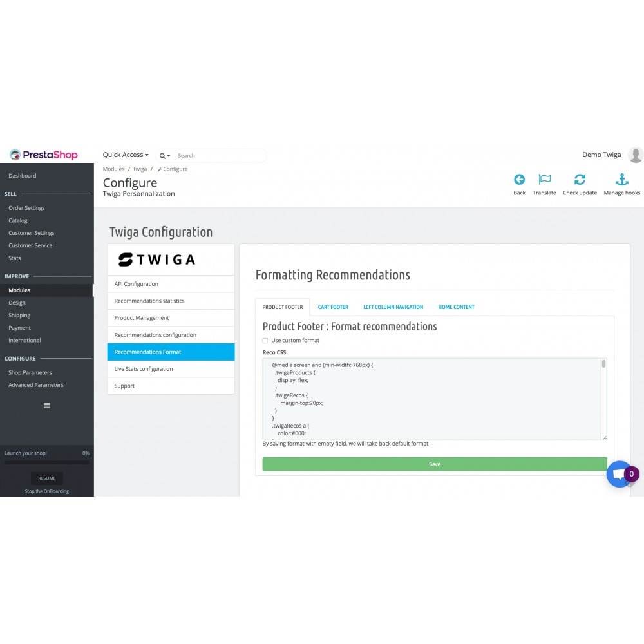644x644 pixels.
Task: Open API Configuration in Twiga menu
Action: click(171, 284)
